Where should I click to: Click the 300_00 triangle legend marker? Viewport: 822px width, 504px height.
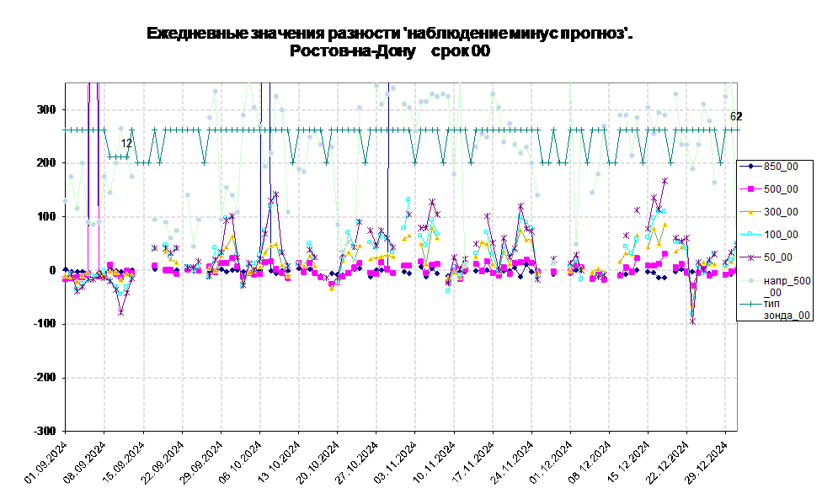(x=750, y=212)
